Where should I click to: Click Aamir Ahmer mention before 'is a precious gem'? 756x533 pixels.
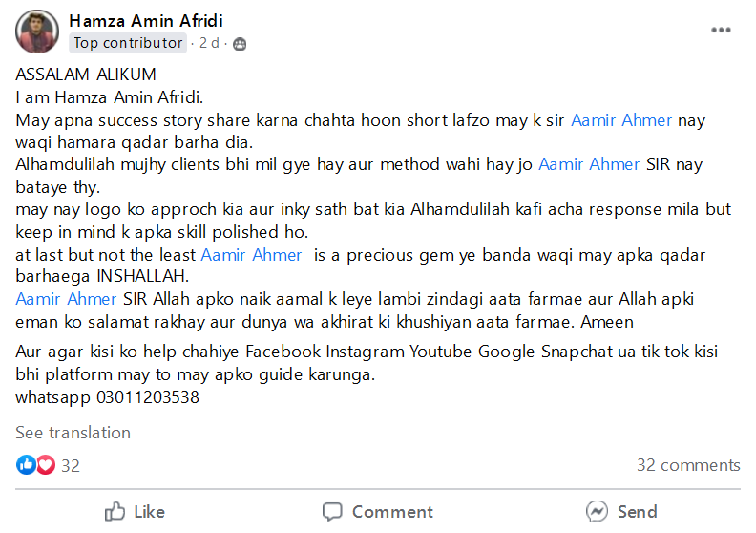pyautogui.click(x=251, y=255)
